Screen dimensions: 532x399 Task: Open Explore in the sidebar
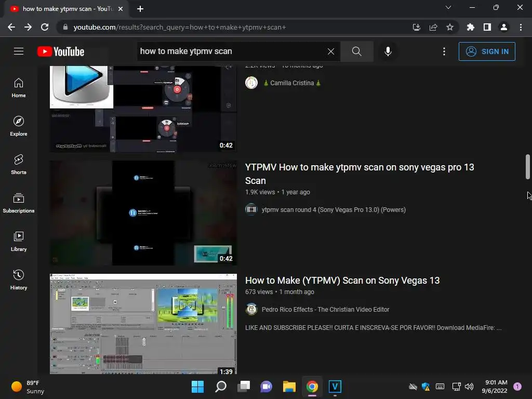[19, 126]
